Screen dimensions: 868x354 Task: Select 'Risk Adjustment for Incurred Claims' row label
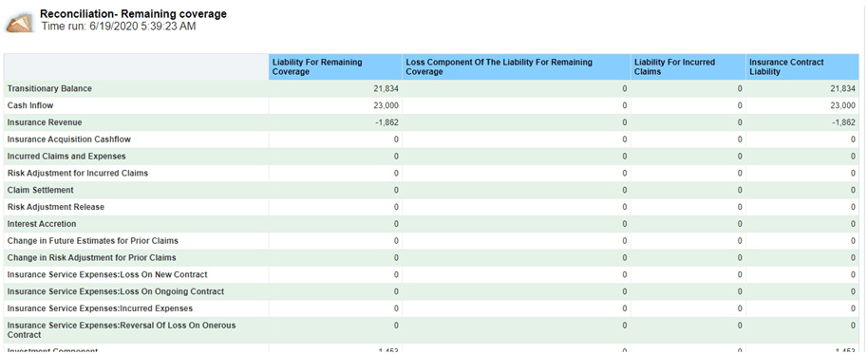click(78, 173)
